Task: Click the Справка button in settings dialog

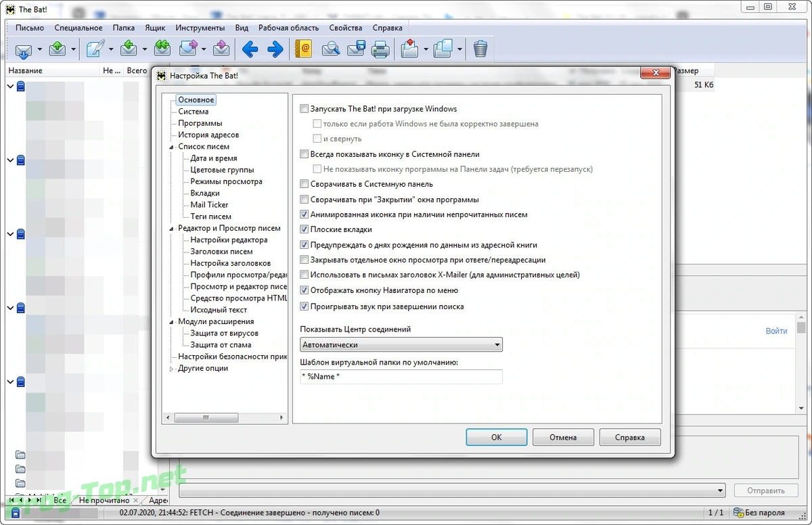Action: pos(630,437)
